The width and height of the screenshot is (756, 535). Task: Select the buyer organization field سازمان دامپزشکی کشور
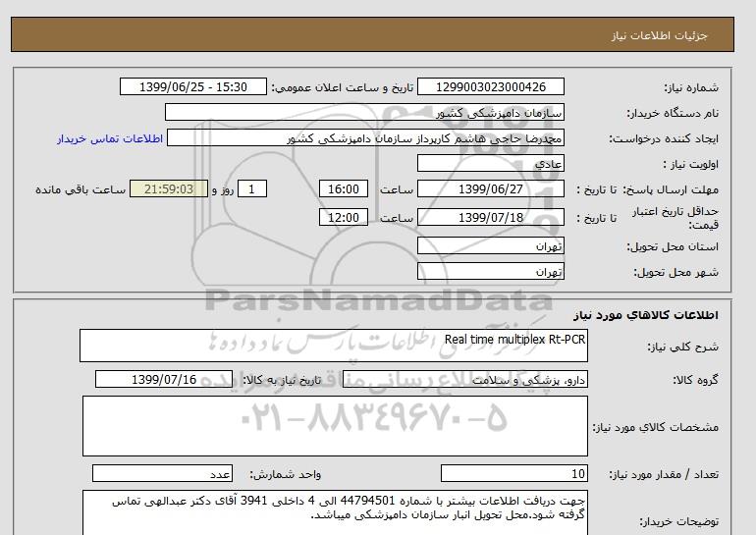[364, 112]
